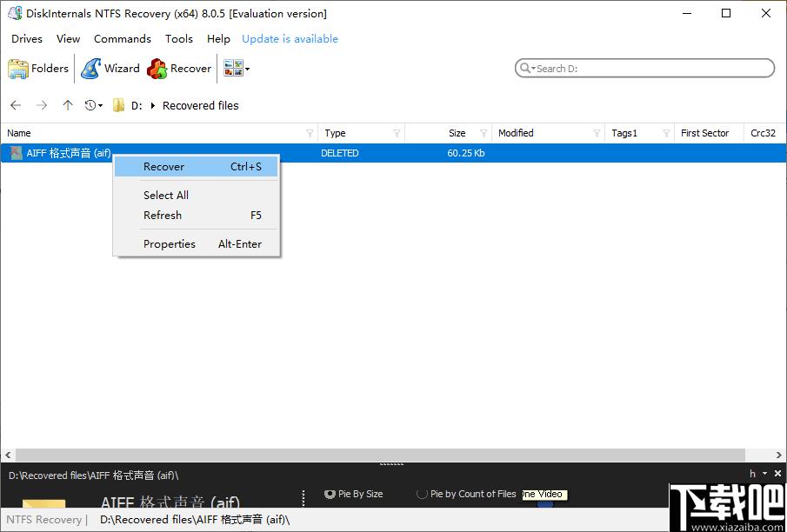Open the Tools menu
The image size is (787, 532).
coord(179,39)
